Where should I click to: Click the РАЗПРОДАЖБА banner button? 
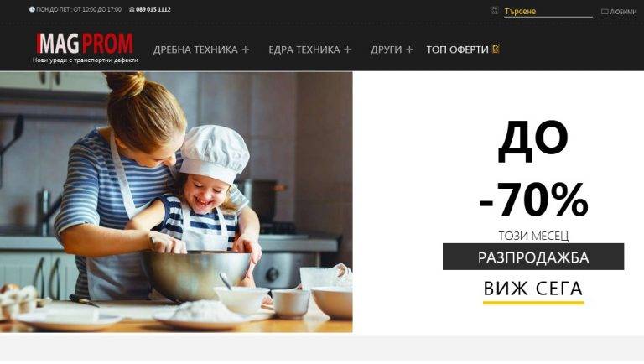(533, 257)
